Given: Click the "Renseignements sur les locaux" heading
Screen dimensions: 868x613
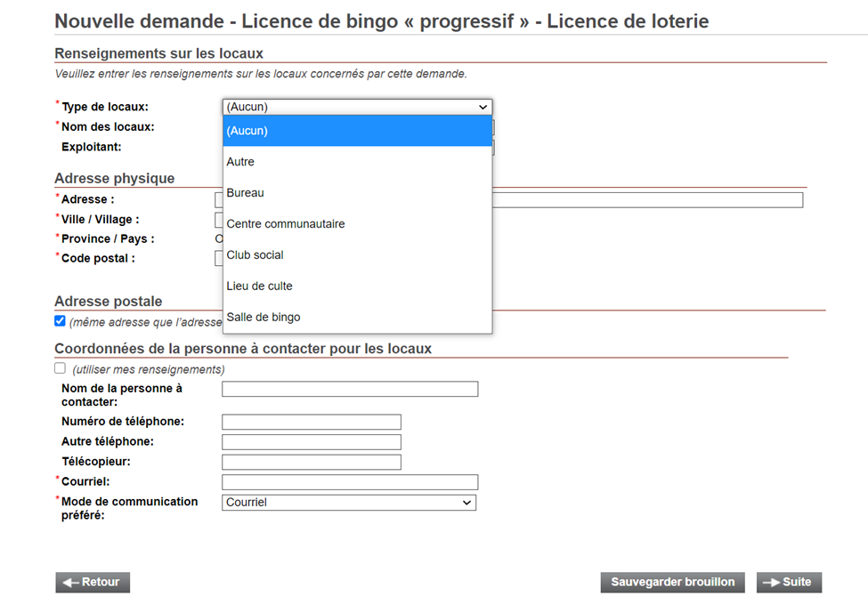Looking at the screenshot, I should 158,53.
